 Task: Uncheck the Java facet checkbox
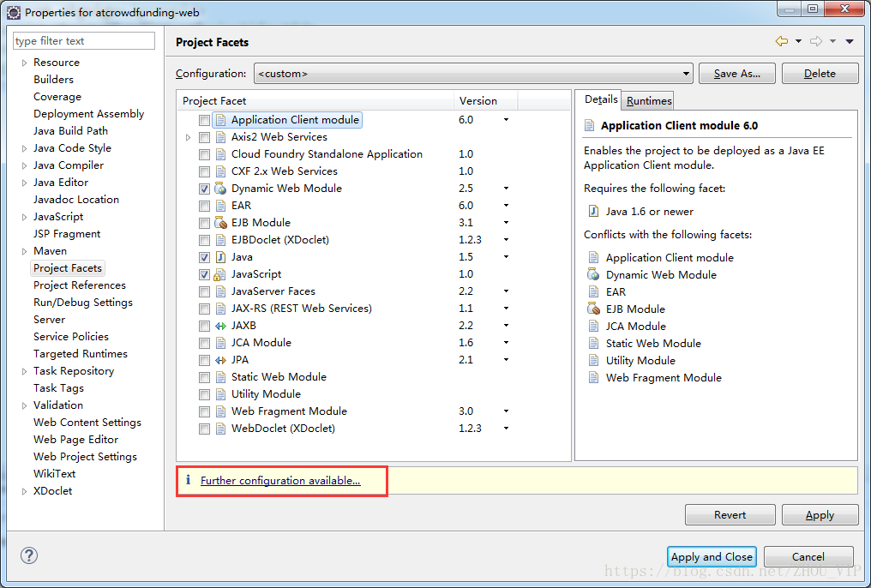click(204, 258)
